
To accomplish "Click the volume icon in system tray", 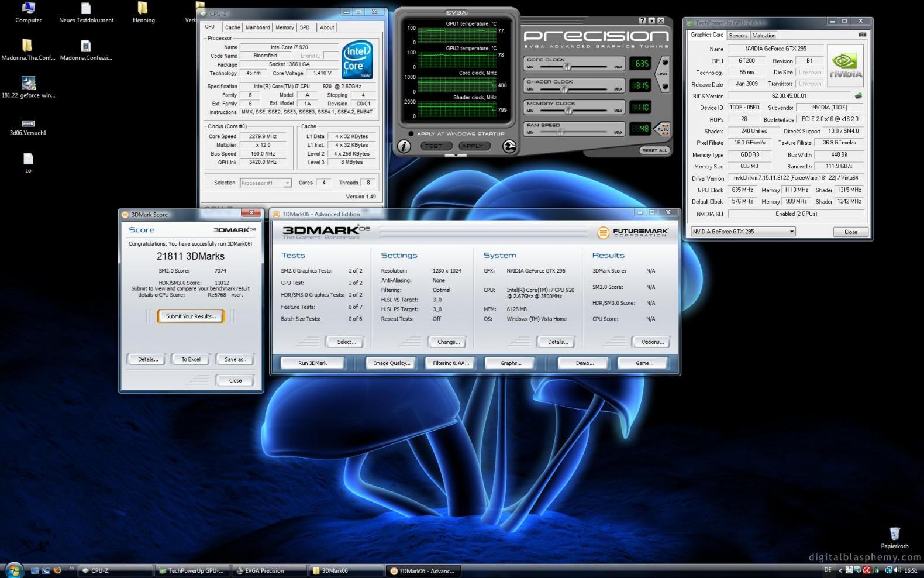I will pyautogui.click(x=898, y=570).
